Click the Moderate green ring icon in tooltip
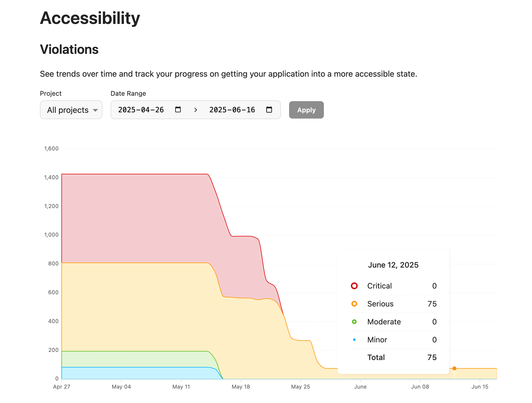Viewport: 532px width, 403px height. [354, 322]
